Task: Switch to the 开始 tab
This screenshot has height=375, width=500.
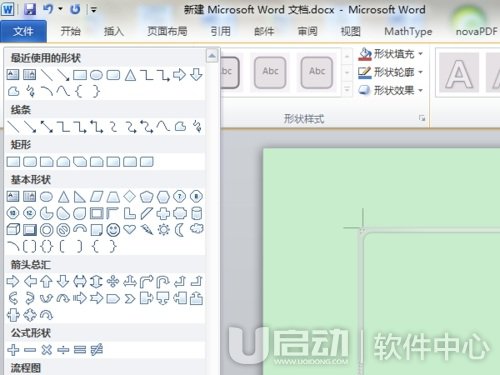Action: point(70,31)
